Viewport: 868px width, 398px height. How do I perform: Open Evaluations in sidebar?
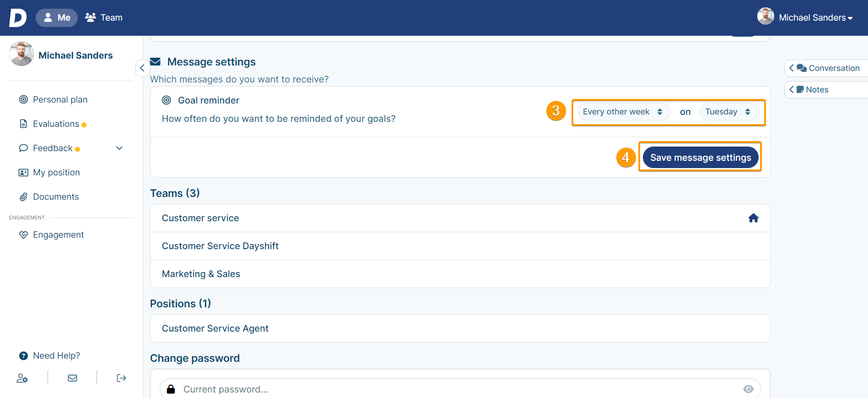click(56, 124)
